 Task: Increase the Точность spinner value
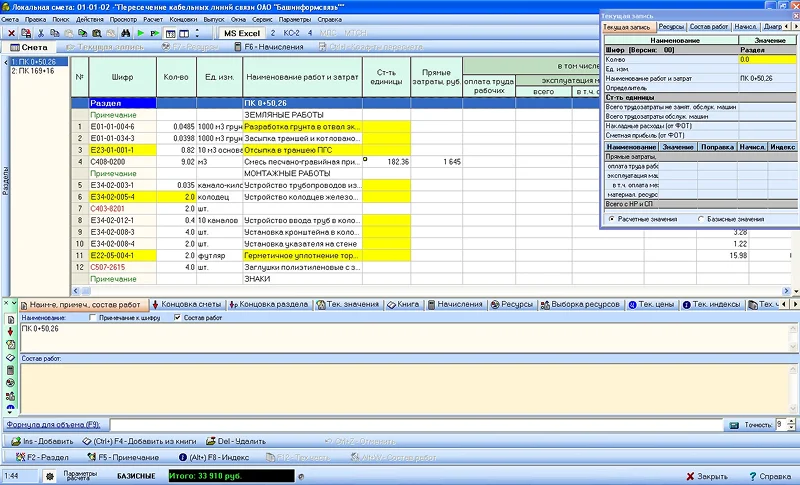coord(792,421)
